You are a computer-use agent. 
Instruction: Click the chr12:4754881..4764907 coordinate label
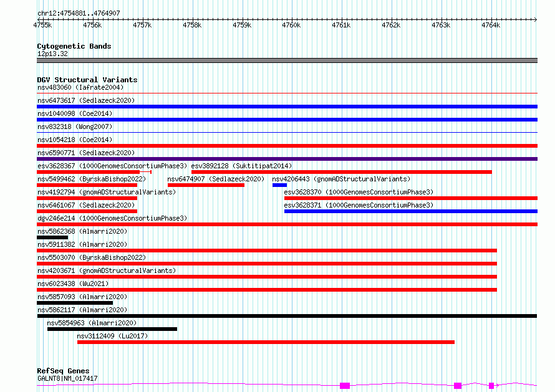tap(79, 13)
